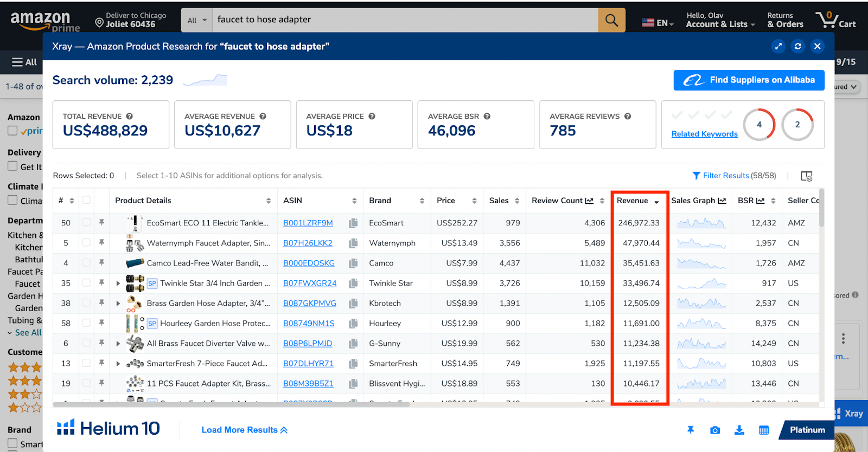Expand variations for All Brass Faucet Diverter
This screenshot has width=868, height=452.
(118, 343)
